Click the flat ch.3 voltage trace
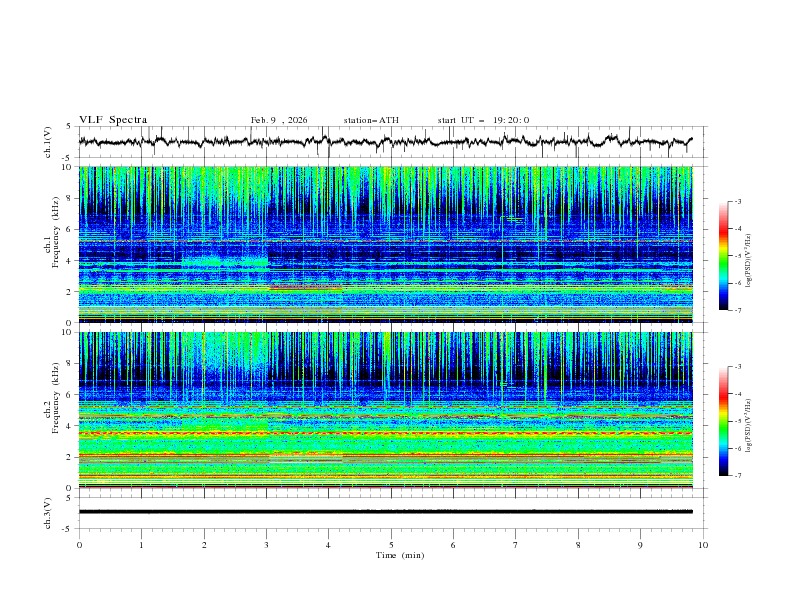This screenshot has width=792, height=612. click(x=385, y=512)
